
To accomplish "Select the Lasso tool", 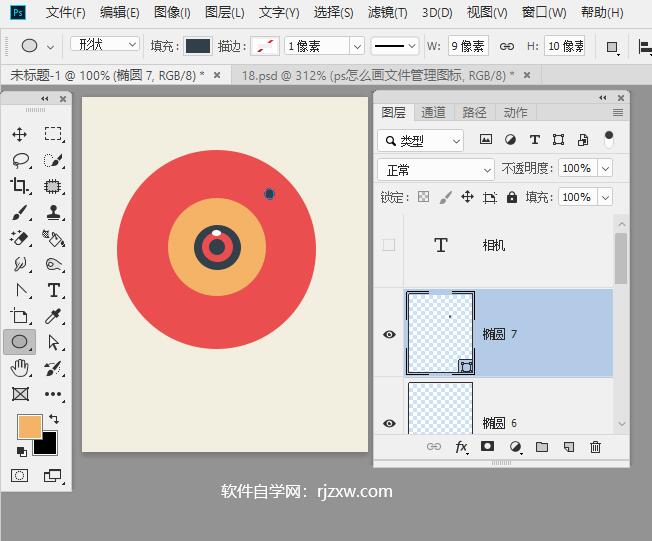I will (20, 160).
